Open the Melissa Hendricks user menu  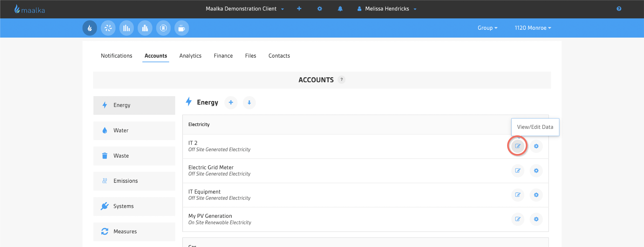(x=387, y=9)
